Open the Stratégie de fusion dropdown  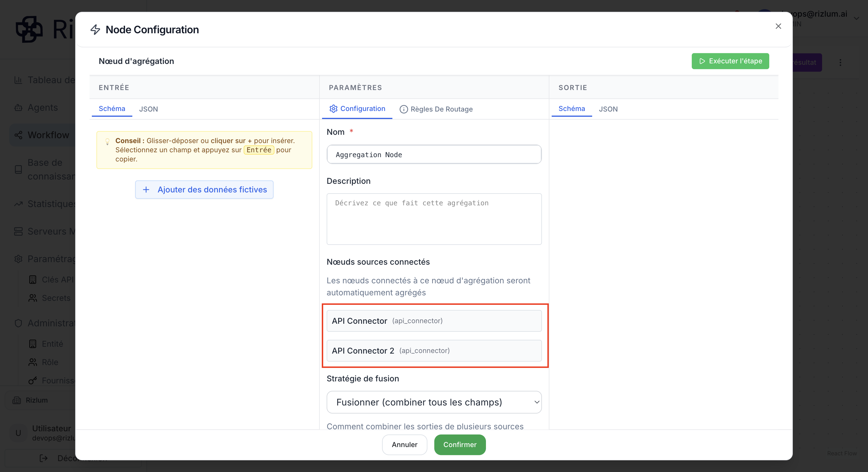point(434,402)
